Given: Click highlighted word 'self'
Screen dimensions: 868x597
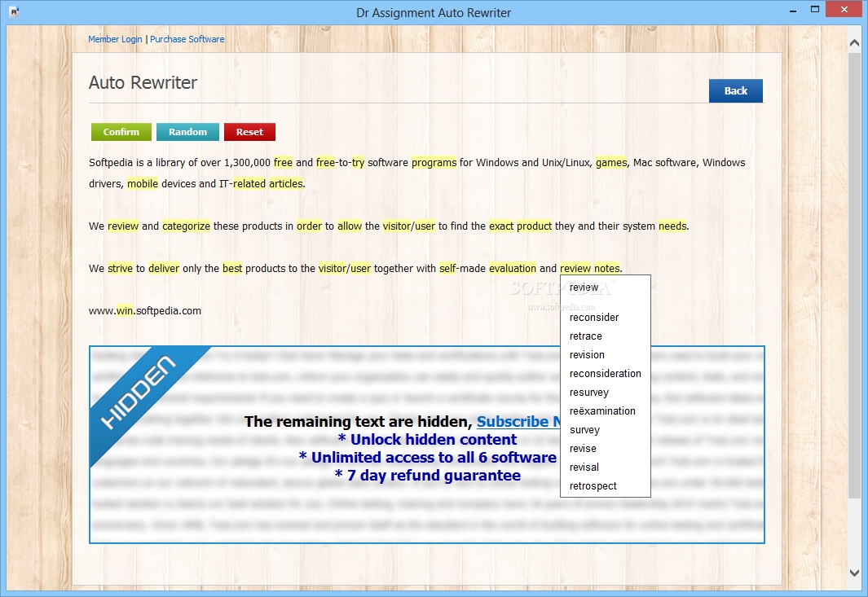Looking at the screenshot, I should point(447,268).
